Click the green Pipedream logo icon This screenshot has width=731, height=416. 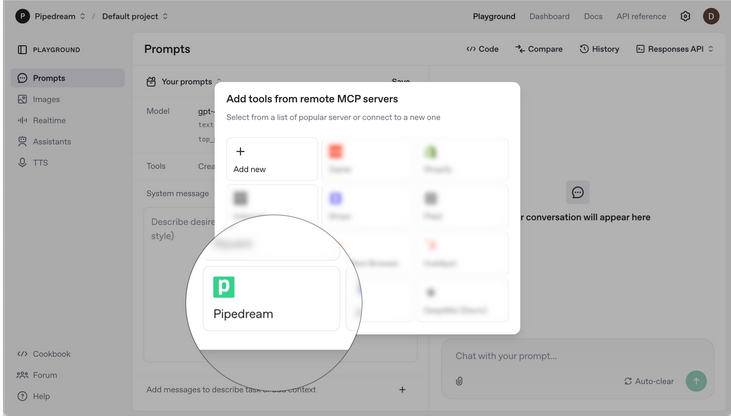224,287
